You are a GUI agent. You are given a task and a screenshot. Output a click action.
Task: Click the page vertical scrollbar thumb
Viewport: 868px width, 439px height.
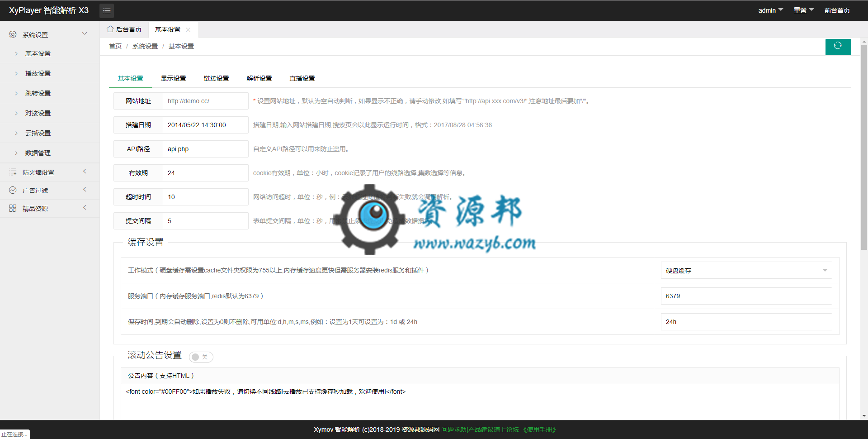pyautogui.click(x=864, y=147)
